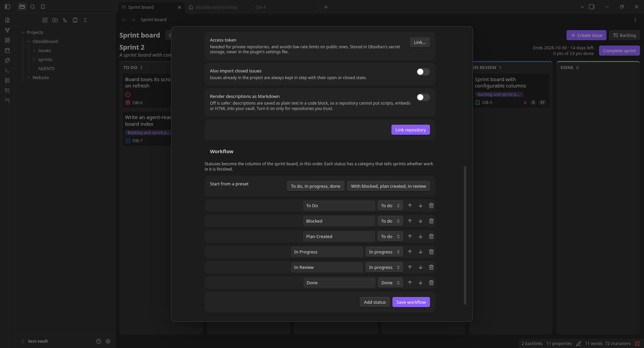Move the Plan Created status down

coord(421,236)
